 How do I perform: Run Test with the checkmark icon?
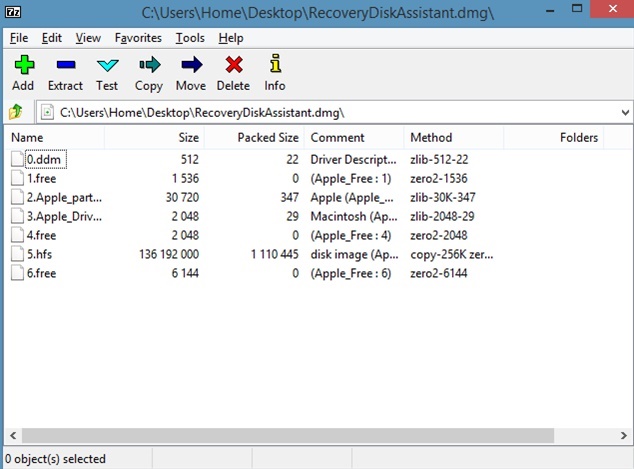(108, 65)
